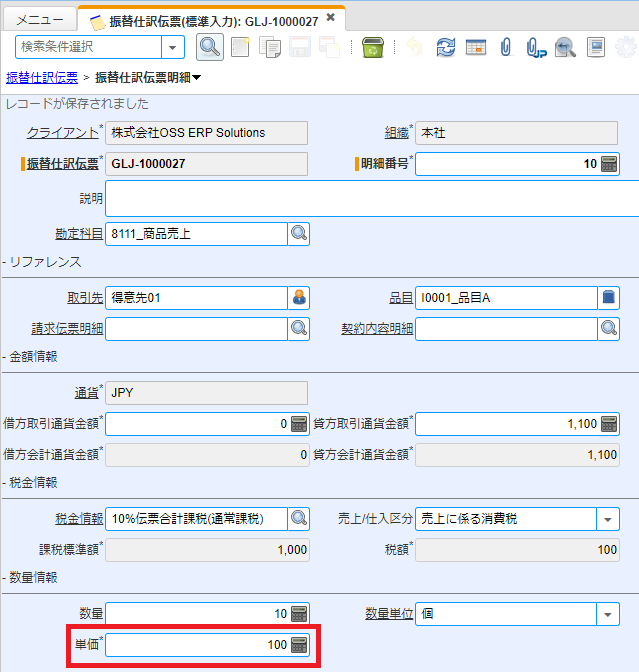Open the 税金情報 tax lookup icon

pos(299,519)
